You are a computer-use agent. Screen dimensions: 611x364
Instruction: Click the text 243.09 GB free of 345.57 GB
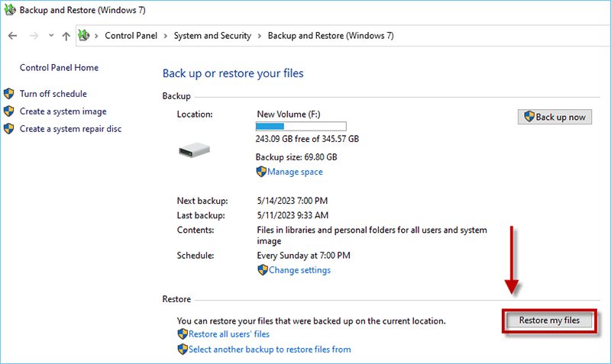coord(307,139)
